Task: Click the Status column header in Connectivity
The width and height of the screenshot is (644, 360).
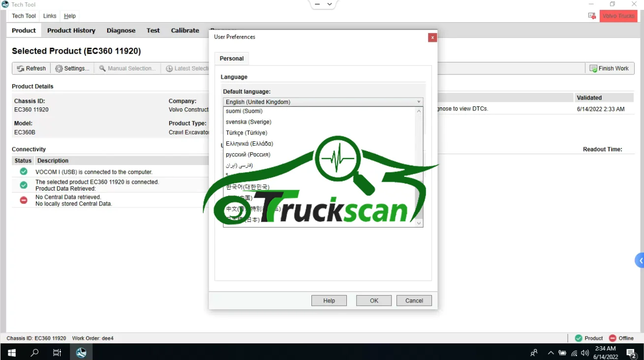Action: pyautogui.click(x=23, y=161)
